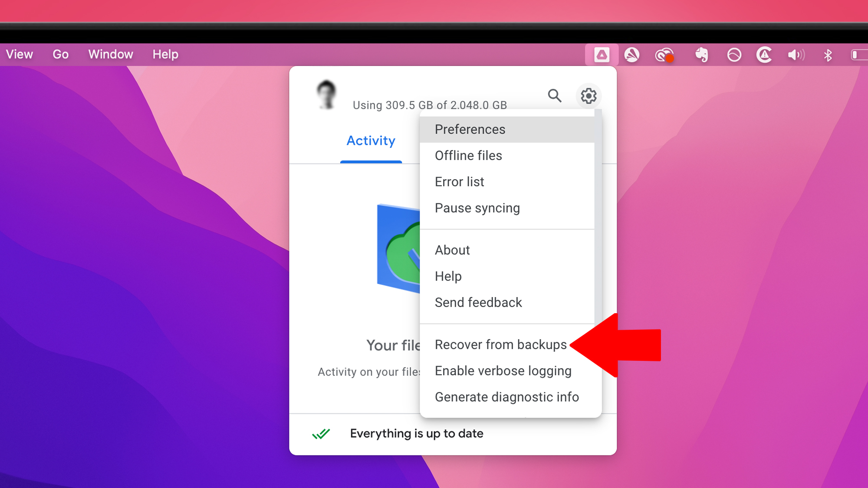Click the Recover from backups option

(x=500, y=344)
